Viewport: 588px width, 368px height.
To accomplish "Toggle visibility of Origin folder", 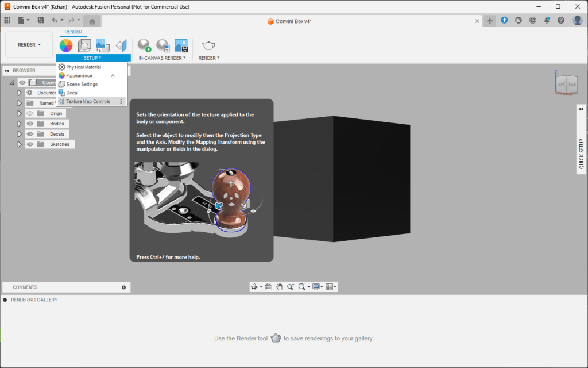I will pos(30,113).
